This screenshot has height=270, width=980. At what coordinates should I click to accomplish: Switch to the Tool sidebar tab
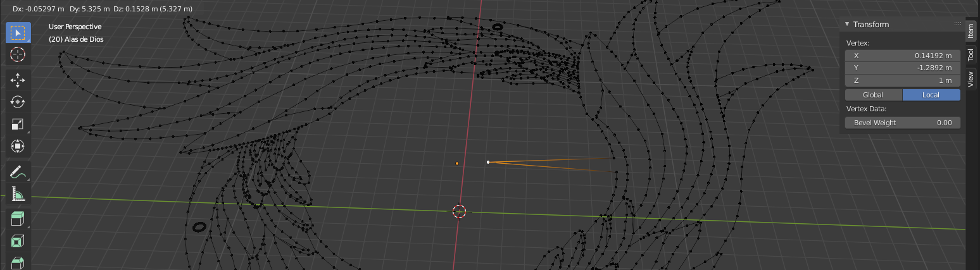tap(971, 54)
